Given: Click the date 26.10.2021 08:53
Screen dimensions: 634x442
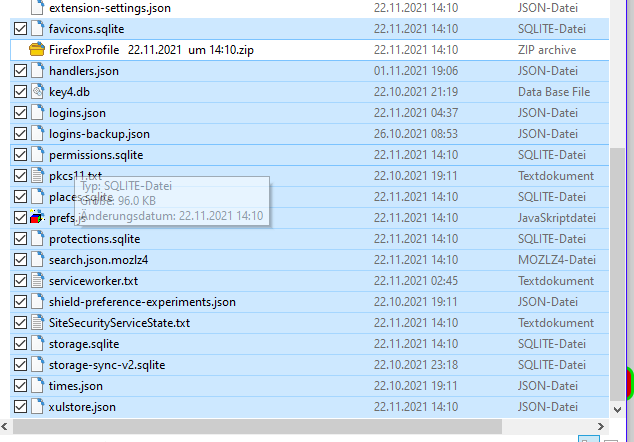Looking at the screenshot, I should tap(416, 134).
